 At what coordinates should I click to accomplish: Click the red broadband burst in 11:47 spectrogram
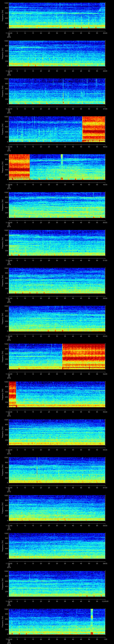click(x=93, y=129)
